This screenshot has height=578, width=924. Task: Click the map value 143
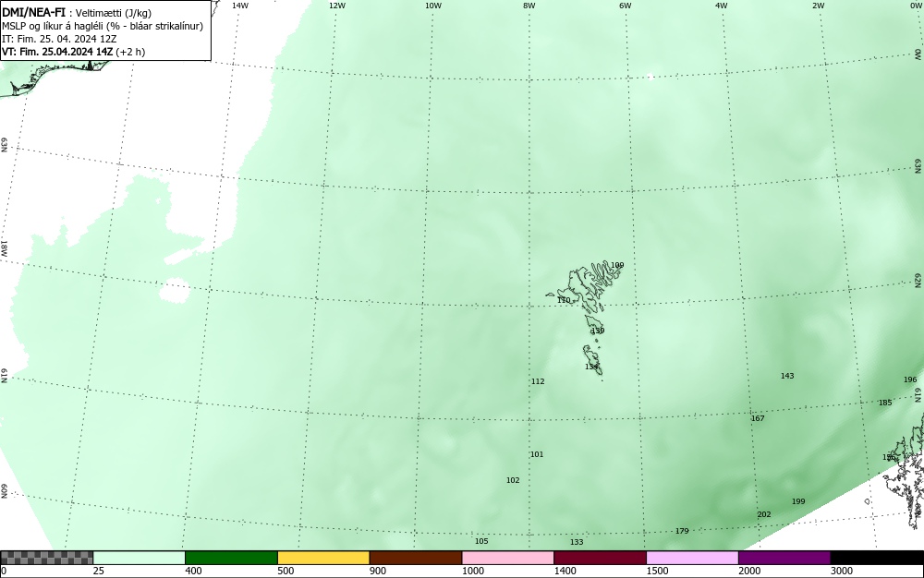(x=787, y=376)
